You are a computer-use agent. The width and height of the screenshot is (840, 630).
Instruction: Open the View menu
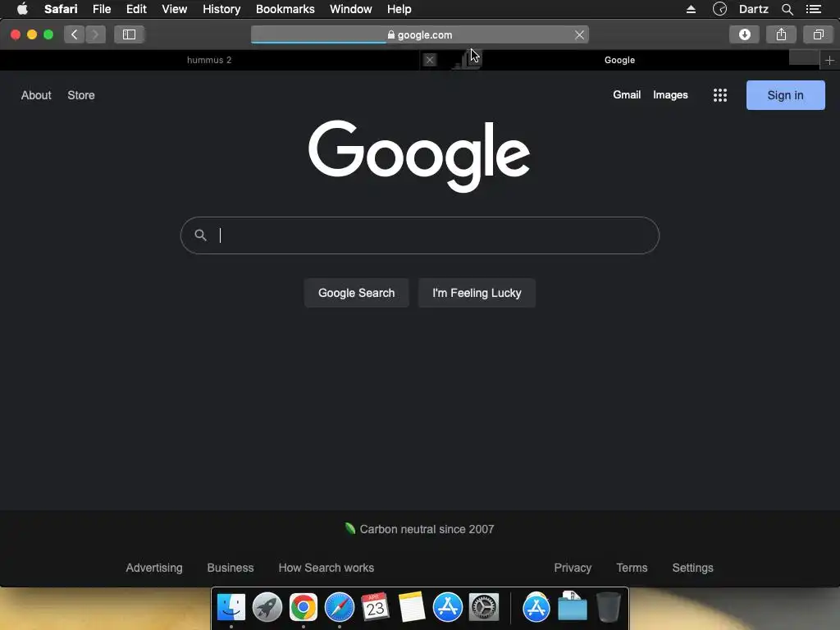pyautogui.click(x=174, y=9)
